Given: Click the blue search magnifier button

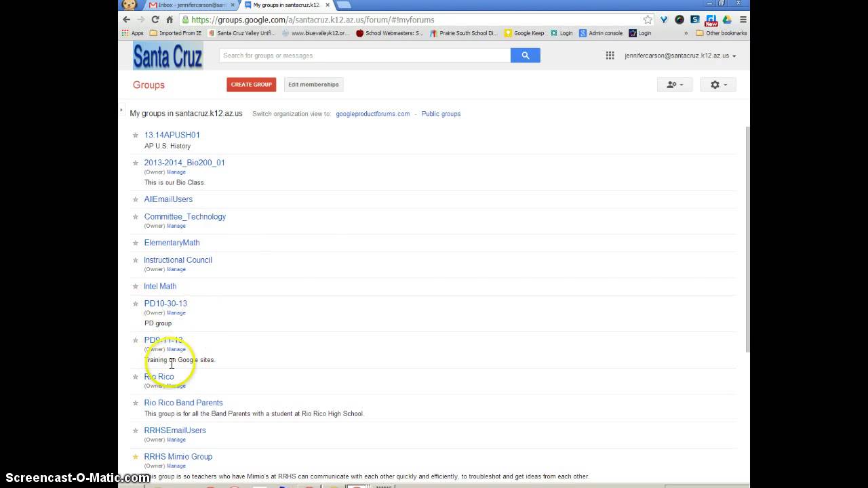Looking at the screenshot, I should pos(525,56).
